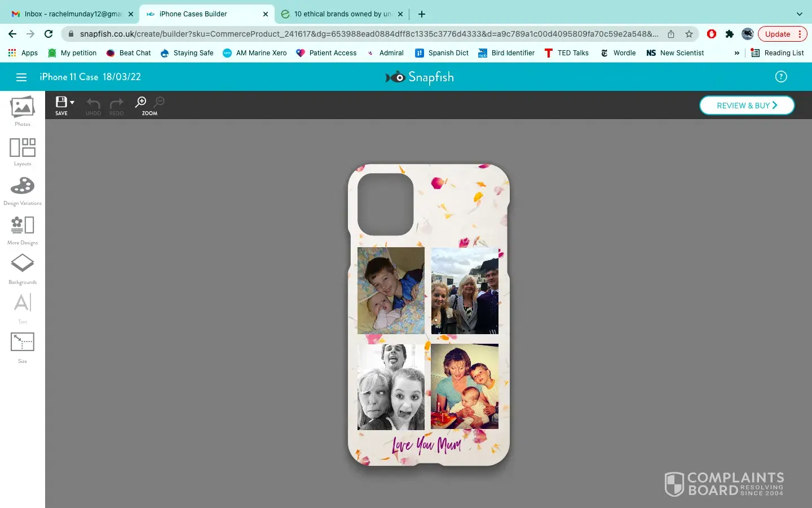Open the Layouts panel
The height and width of the screenshot is (508, 812).
pos(23,151)
